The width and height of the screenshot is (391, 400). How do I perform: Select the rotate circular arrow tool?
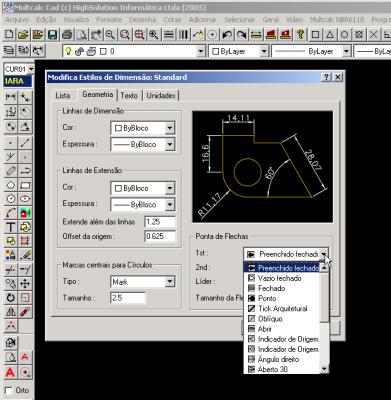pos(11,298)
